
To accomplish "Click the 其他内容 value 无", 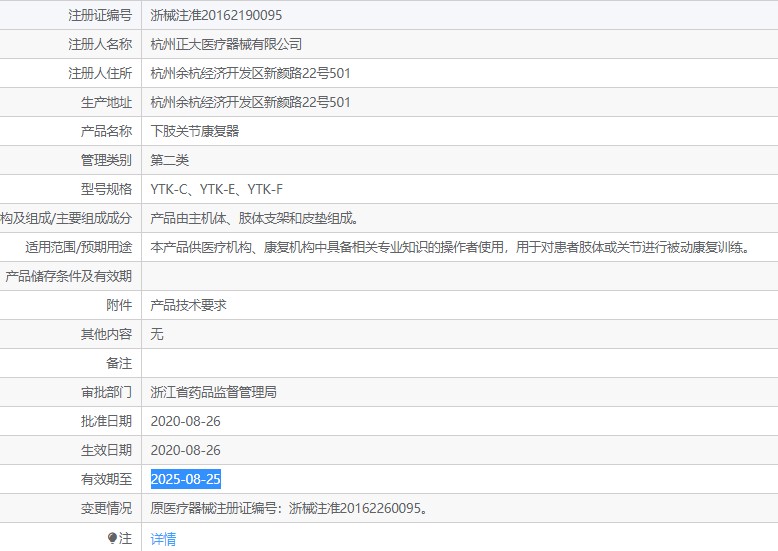I will [157, 334].
